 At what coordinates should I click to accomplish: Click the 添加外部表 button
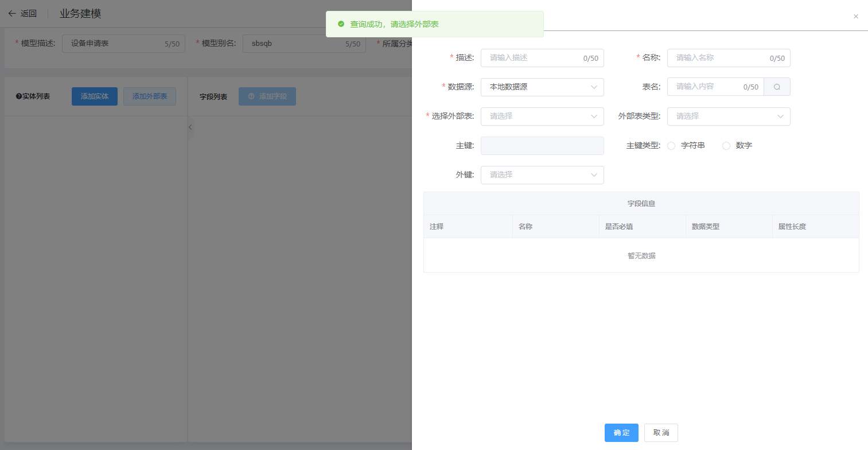click(x=150, y=96)
